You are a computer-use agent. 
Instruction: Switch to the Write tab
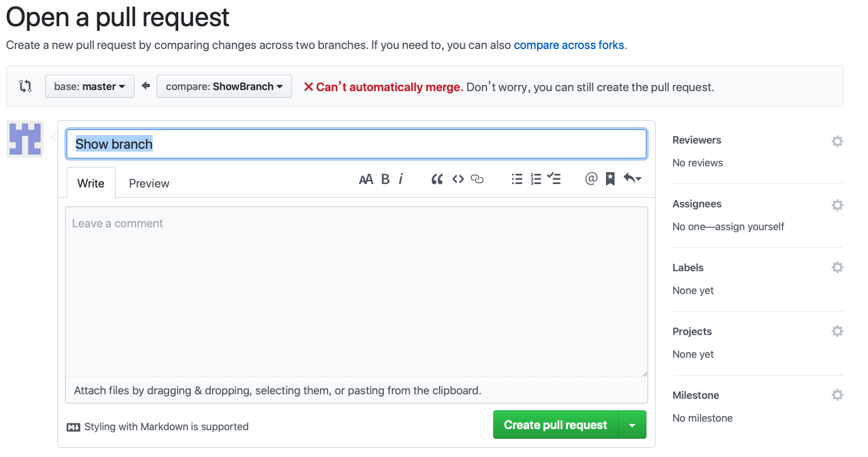91,183
